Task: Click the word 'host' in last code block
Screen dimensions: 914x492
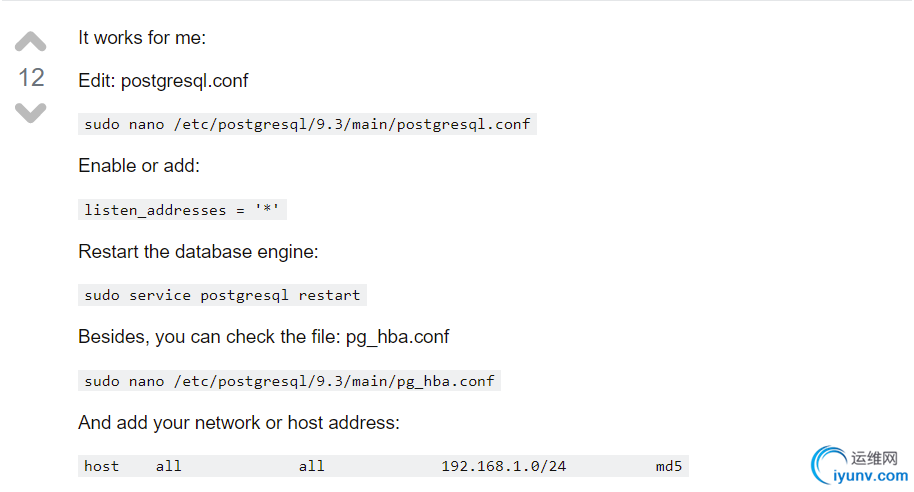Action: pos(101,466)
